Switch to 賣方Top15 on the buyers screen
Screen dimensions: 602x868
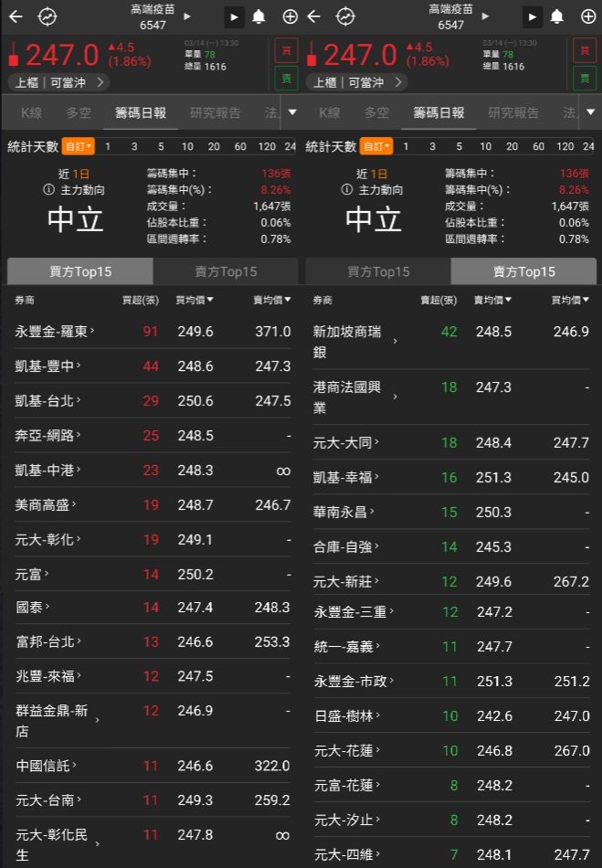226,271
